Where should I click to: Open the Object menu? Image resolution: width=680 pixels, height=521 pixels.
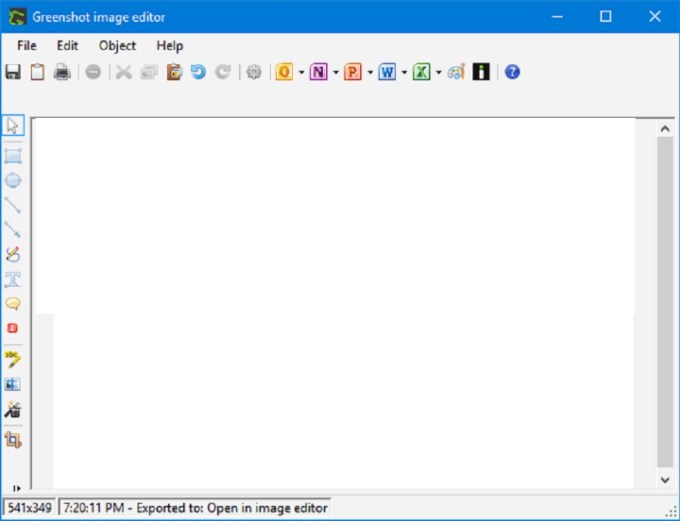coord(118,46)
